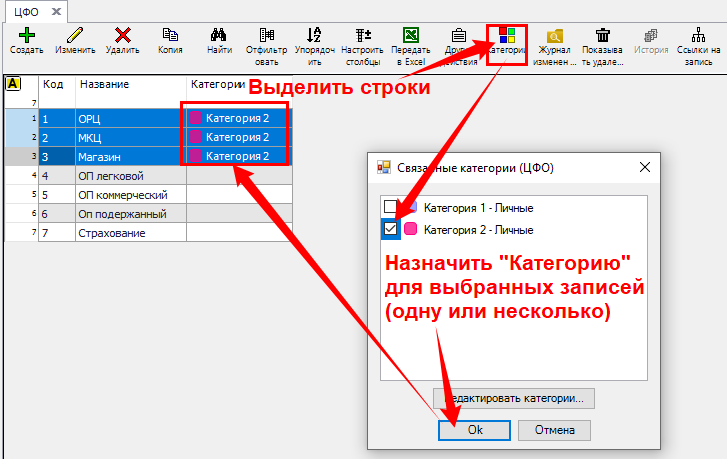The height and width of the screenshot is (459, 727).
Task: Enable Категория 1 - Личные checkbox
Action: 391,208
